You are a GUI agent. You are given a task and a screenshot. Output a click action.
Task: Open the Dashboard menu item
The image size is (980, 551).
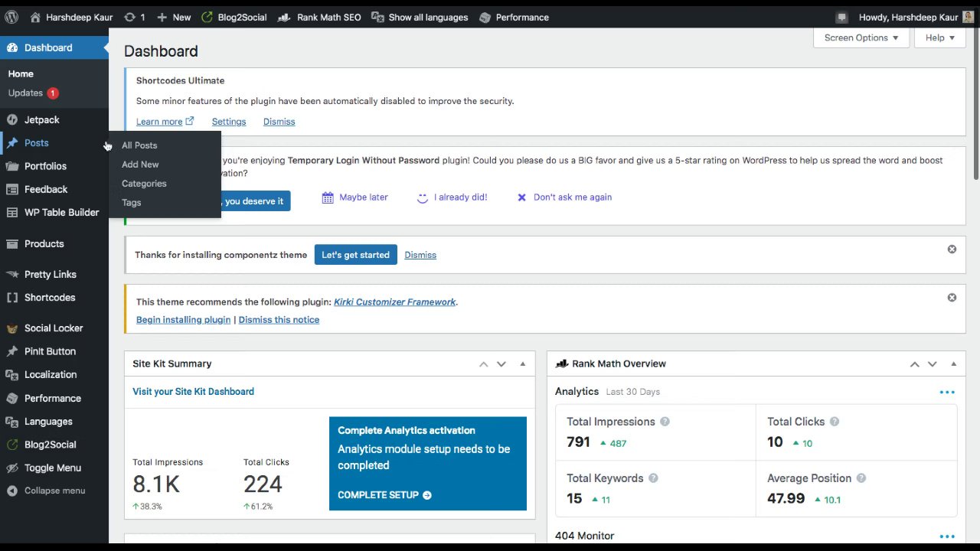pyautogui.click(x=54, y=47)
